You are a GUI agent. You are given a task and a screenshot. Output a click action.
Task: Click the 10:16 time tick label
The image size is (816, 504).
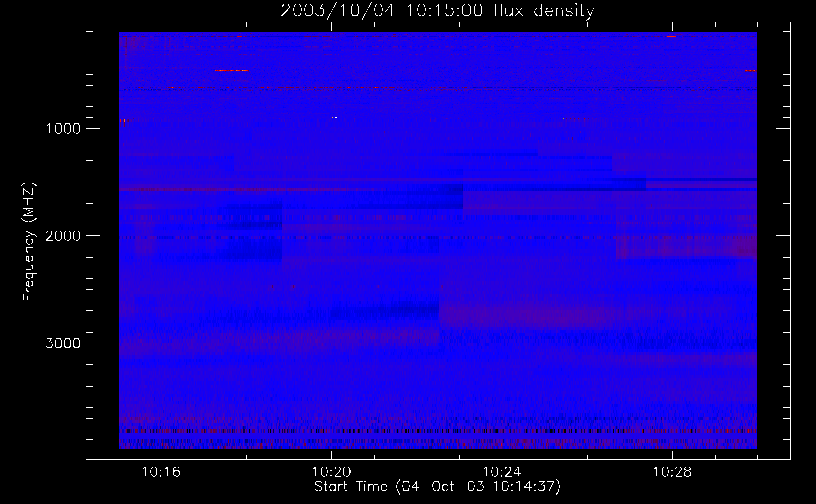(x=161, y=472)
